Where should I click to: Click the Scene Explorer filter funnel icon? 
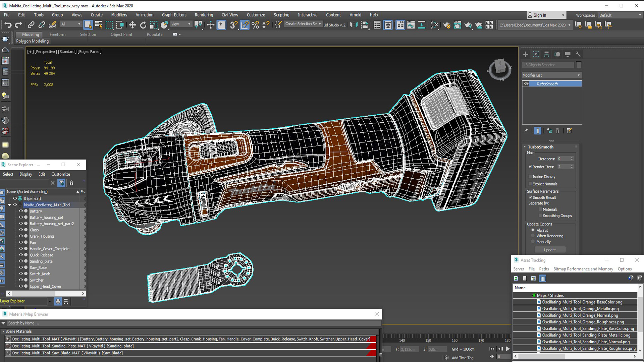point(61,183)
